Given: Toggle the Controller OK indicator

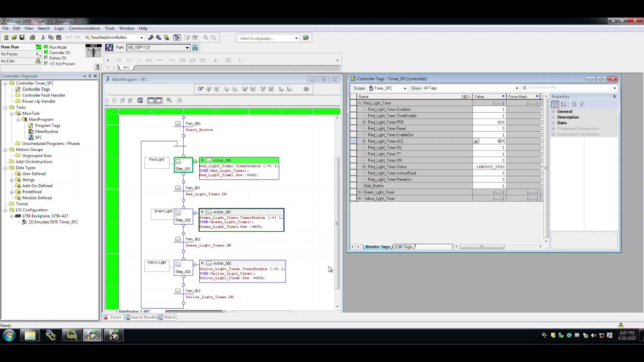Looking at the screenshot, I should click(46, 53).
